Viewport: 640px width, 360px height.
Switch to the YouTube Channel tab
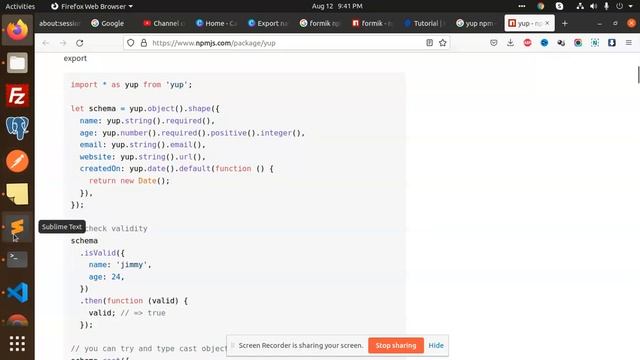coord(164,23)
